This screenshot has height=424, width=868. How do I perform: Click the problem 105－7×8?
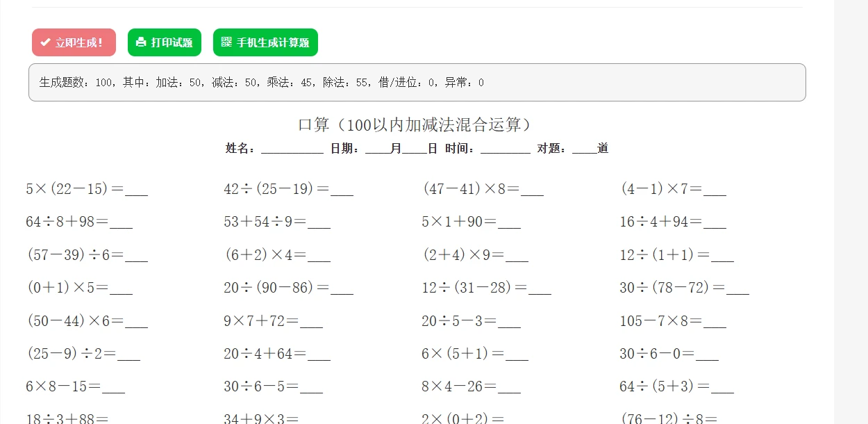(660, 321)
